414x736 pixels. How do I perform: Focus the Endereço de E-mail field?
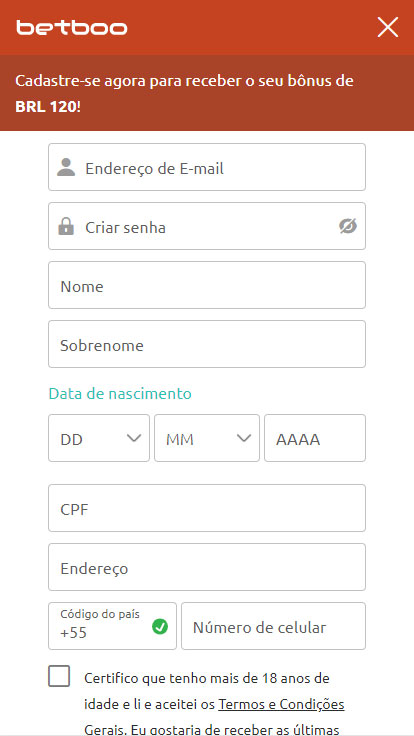point(207,167)
